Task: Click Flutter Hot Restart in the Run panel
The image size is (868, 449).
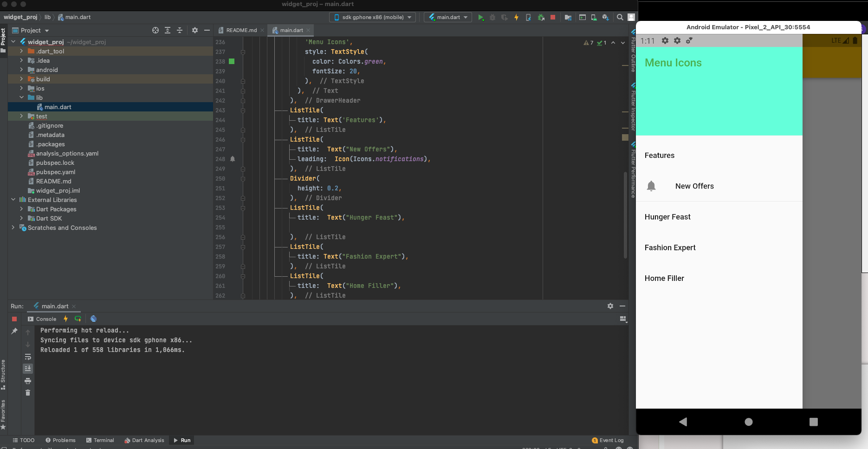Action: click(x=78, y=319)
